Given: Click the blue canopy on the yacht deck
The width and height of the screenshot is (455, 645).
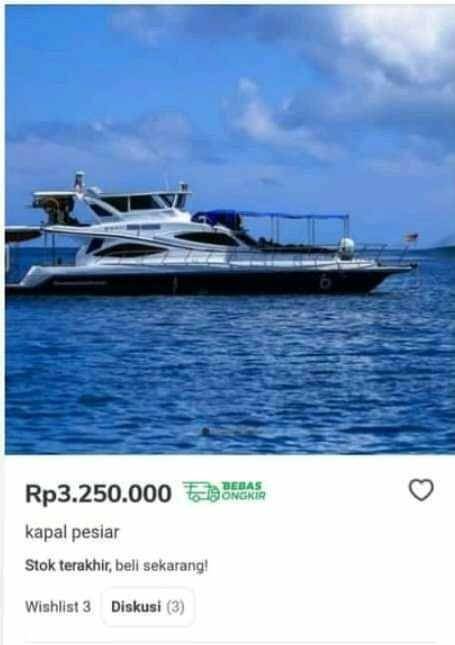Looking at the screenshot, I should click(272, 216).
